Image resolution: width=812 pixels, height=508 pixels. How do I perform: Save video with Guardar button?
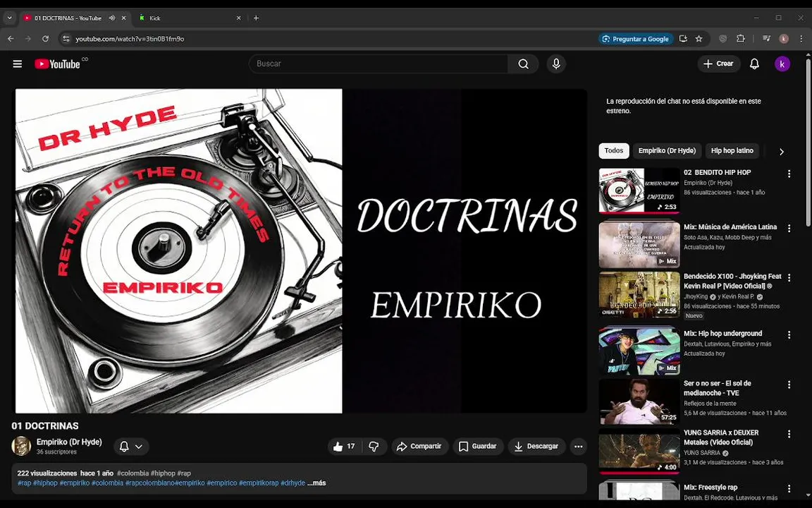pyautogui.click(x=478, y=447)
